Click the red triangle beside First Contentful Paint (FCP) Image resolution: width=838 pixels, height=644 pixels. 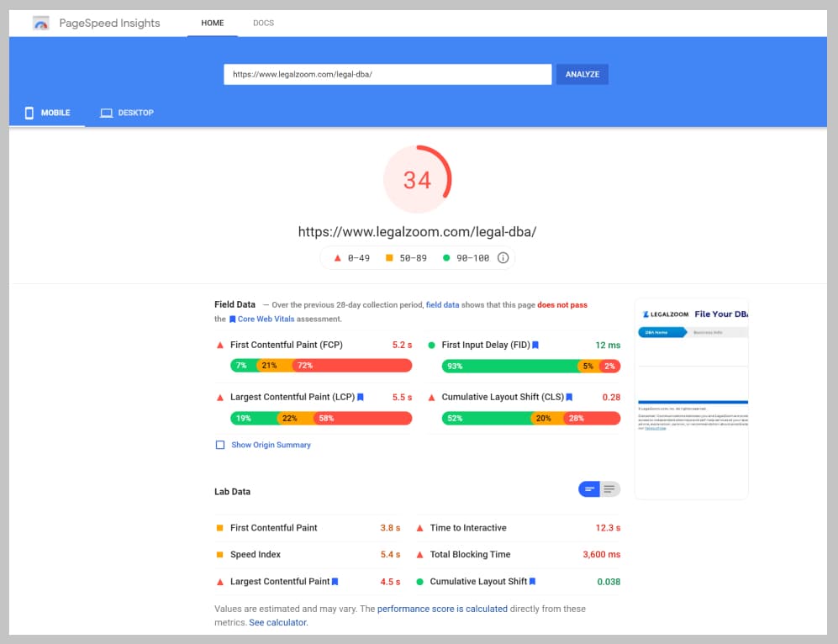click(x=219, y=346)
